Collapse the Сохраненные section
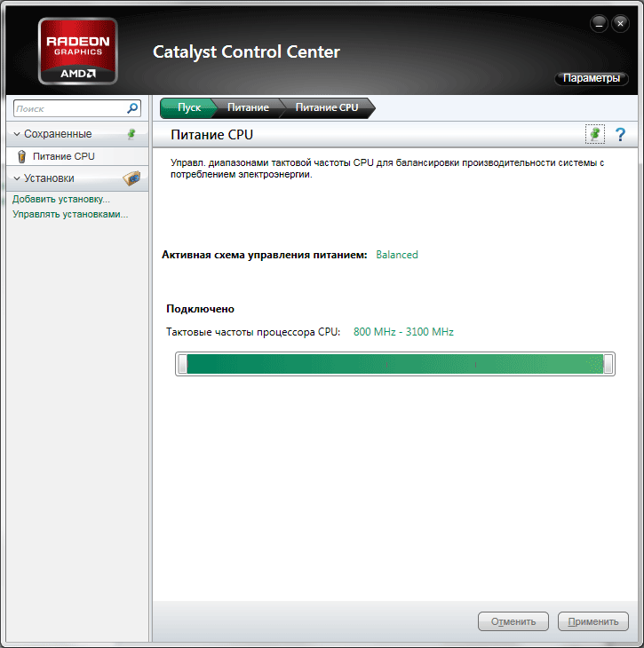644x648 pixels. tap(17, 134)
